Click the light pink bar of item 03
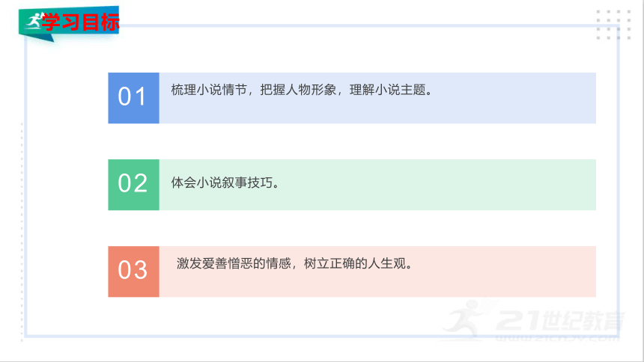Screen dimensions: 644x362 377,271
